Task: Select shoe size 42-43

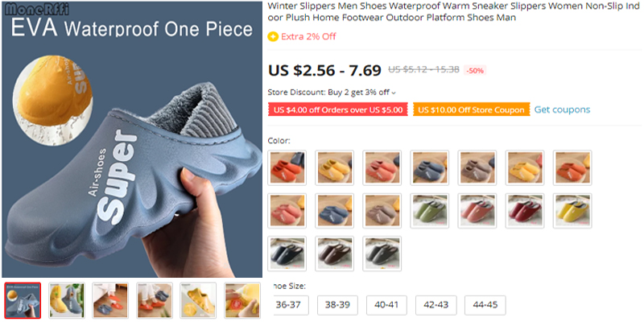Action: [436, 305]
